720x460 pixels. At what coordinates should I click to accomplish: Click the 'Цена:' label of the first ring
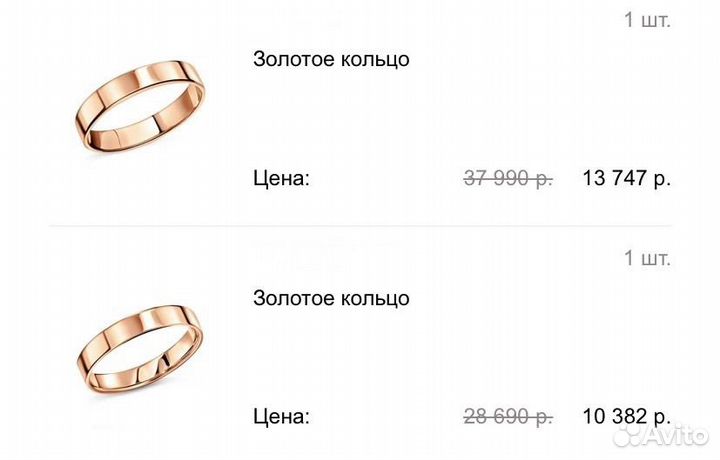[x=281, y=178]
